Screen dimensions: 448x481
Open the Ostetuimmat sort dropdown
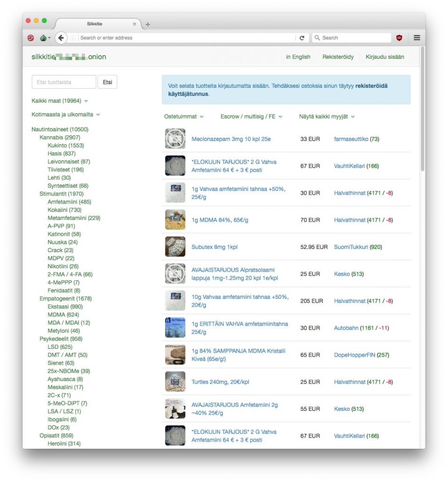184,117
